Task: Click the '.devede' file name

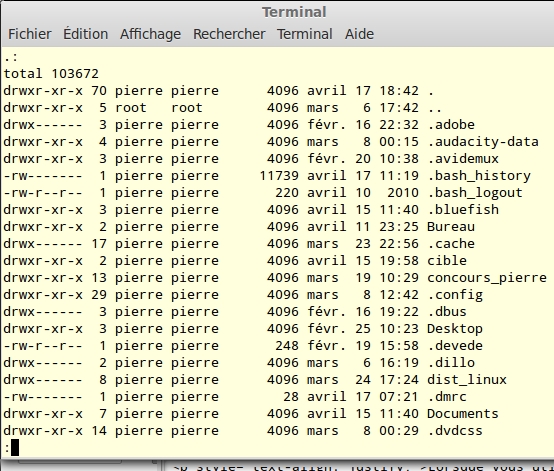Action: (x=455, y=346)
